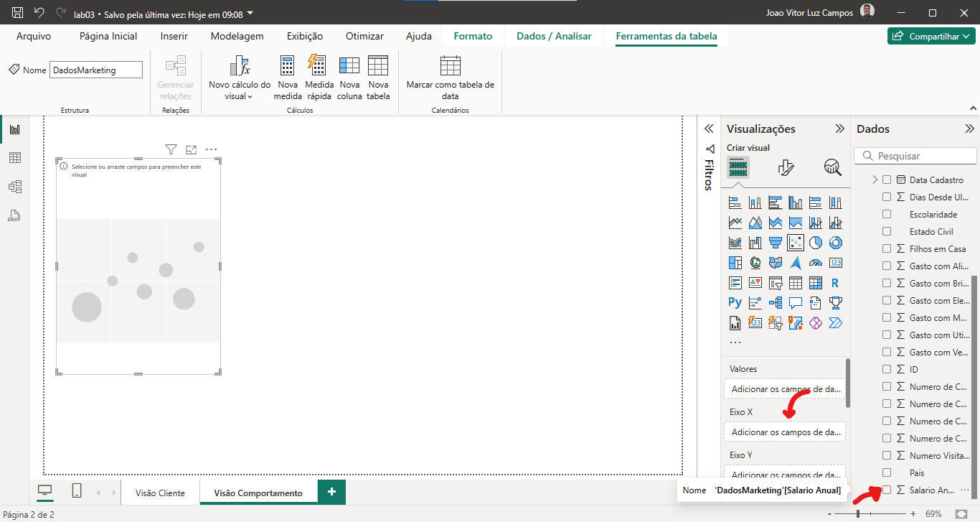This screenshot has height=522, width=980.
Task: Choose the R script visual
Action: click(x=836, y=283)
